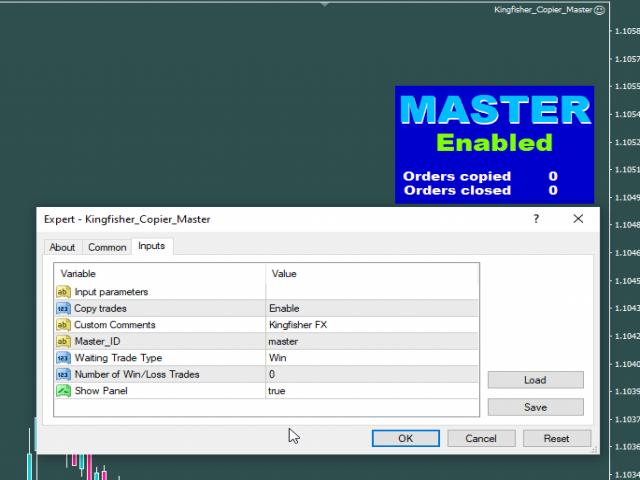
Task: Click the OK button
Action: pos(406,438)
